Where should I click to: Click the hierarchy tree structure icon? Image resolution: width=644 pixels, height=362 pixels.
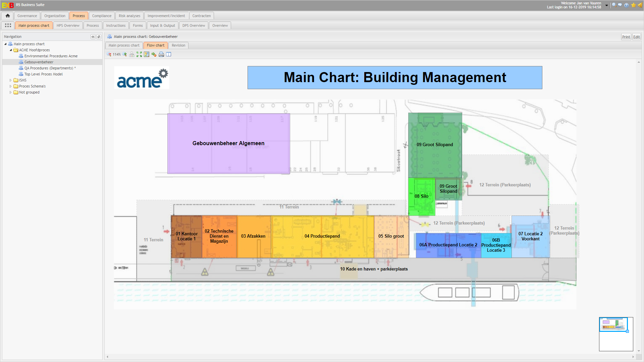(x=132, y=54)
